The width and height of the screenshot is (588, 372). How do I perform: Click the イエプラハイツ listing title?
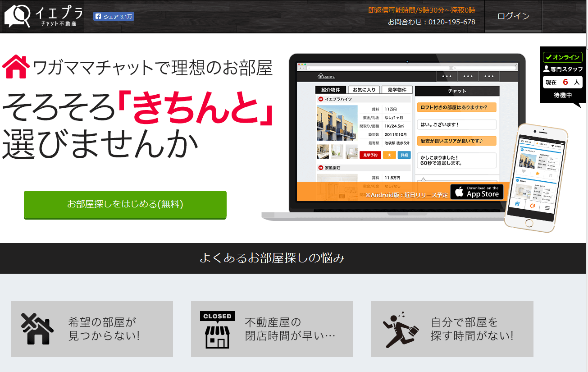click(338, 99)
